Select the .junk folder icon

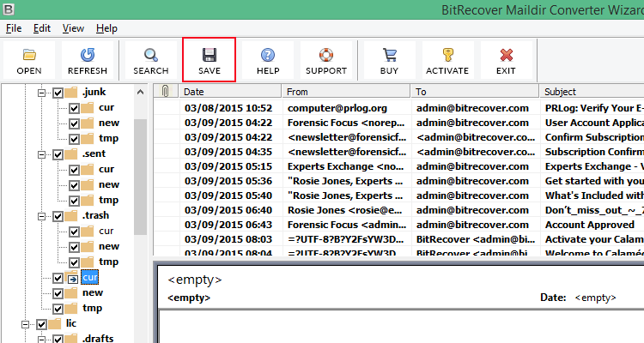[x=71, y=92]
